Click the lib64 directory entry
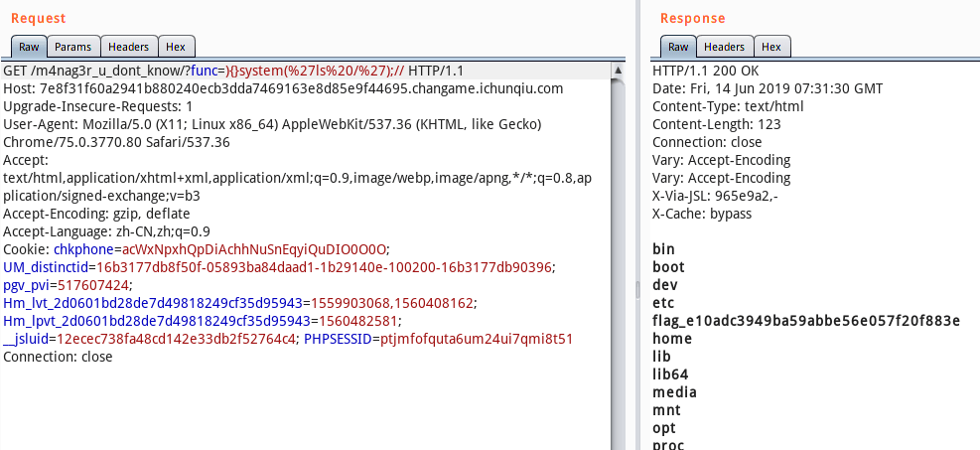Image resolution: width=980 pixels, height=450 pixels. [670, 375]
